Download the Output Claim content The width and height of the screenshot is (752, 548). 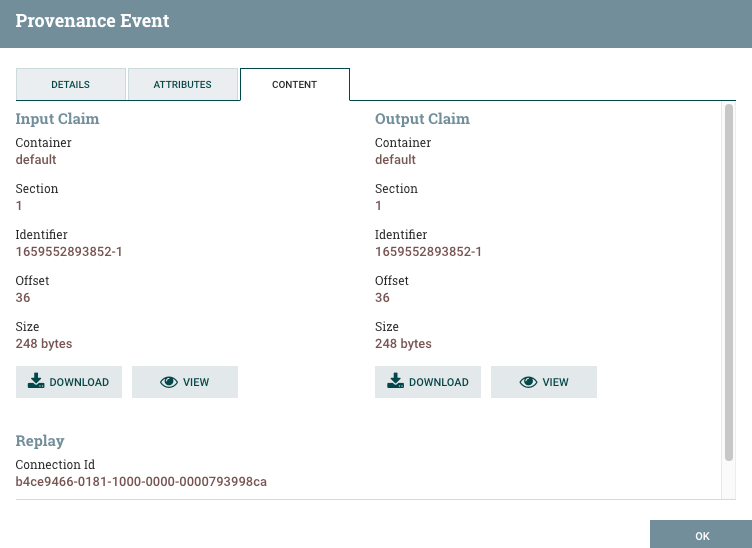[x=428, y=382]
